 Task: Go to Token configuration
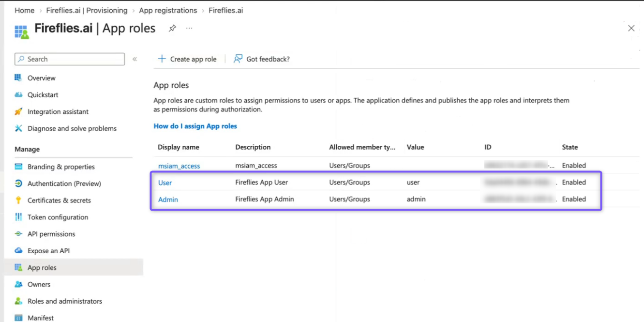tap(58, 217)
